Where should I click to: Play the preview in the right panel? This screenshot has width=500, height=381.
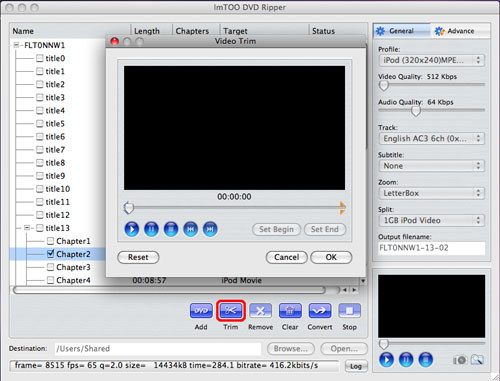point(386,360)
